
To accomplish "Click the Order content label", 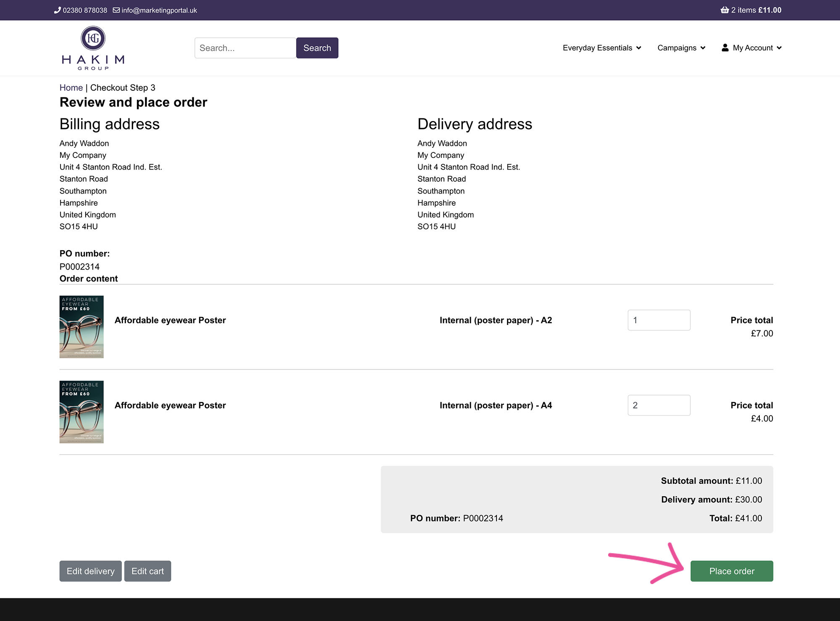I will [x=89, y=278].
